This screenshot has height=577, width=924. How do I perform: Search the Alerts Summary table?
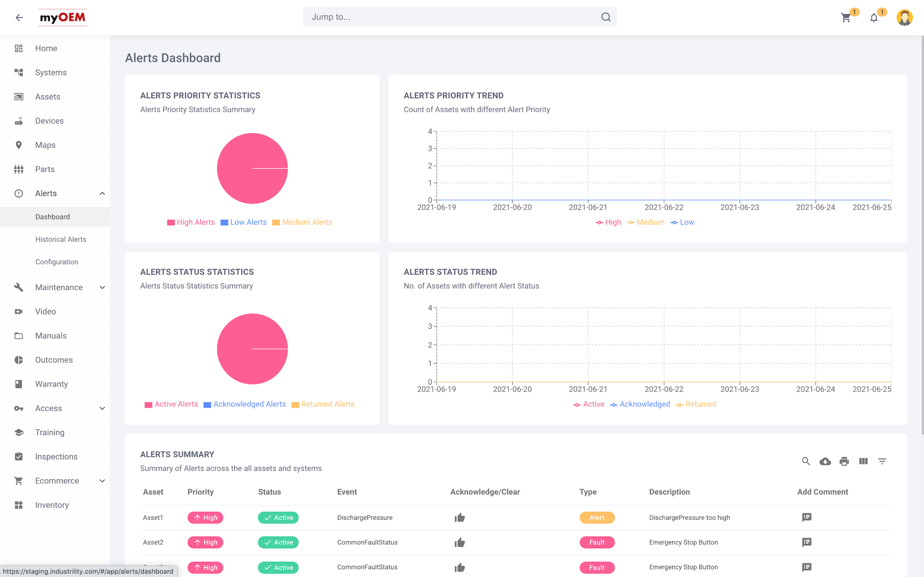point(806,461)
